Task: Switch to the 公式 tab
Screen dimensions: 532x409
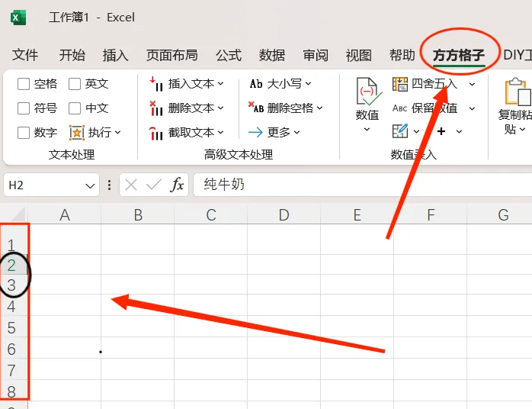Action: click(x=229, y=55)
